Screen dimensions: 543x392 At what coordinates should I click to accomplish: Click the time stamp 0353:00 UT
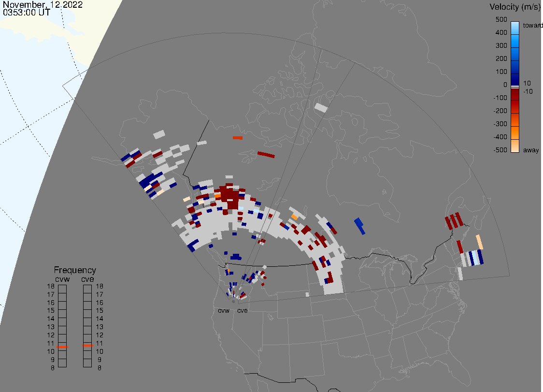point(27,13)
